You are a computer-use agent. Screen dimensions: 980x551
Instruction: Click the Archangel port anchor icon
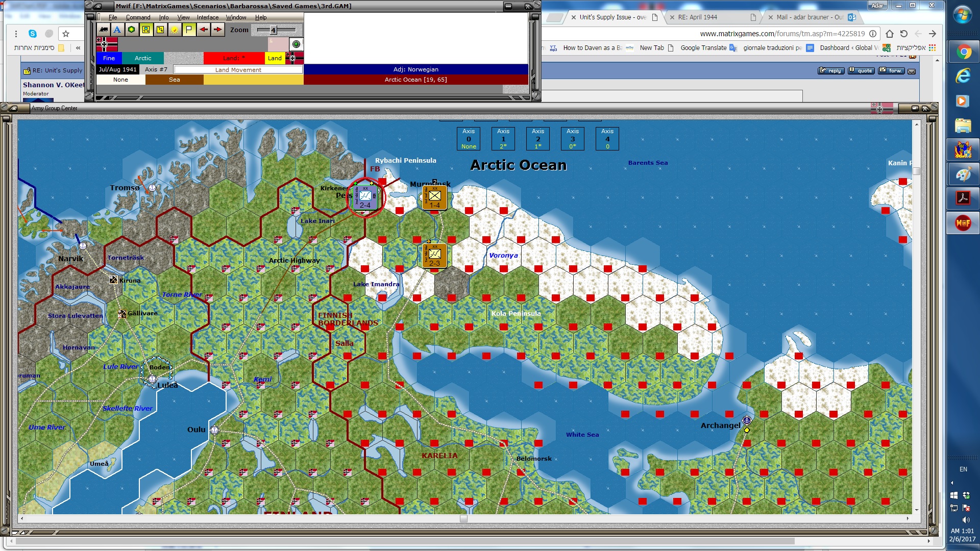coord(747,420)
